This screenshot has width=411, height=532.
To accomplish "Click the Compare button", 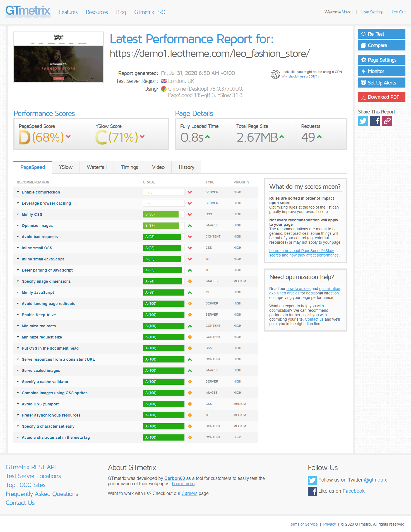I will (x=381, y=45).
